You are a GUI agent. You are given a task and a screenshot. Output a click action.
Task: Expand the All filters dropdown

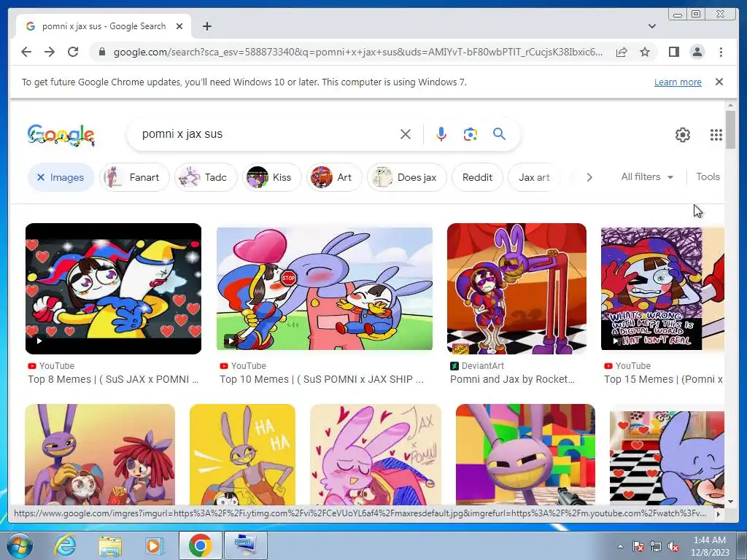coord(647,176)
